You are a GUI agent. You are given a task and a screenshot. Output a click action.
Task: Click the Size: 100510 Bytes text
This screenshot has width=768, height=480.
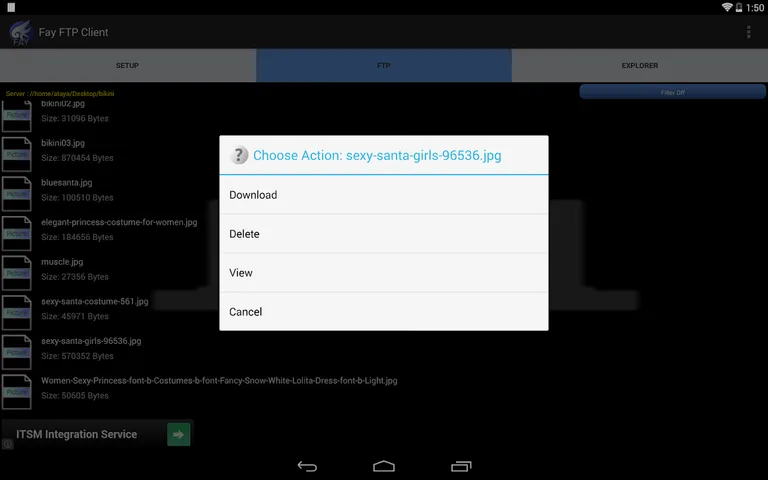pyautogui.click(x=77, y=198)
